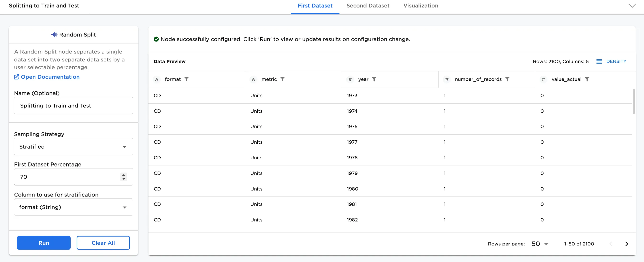The image size is (644, 262).
Task: Open the filter for the year column
Action: click(x=374, y=79)
